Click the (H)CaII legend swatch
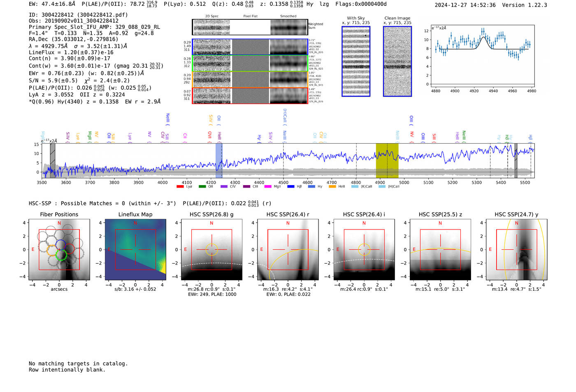 (382, 187)
